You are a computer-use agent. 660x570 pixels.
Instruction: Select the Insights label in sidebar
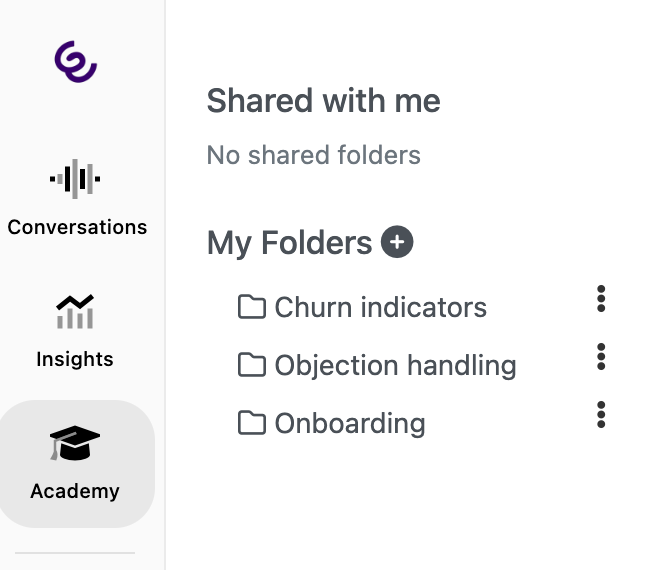coord(75,359)
